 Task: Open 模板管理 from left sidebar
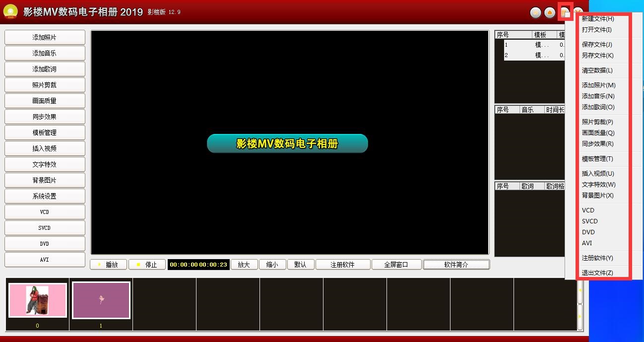point(45,133)
